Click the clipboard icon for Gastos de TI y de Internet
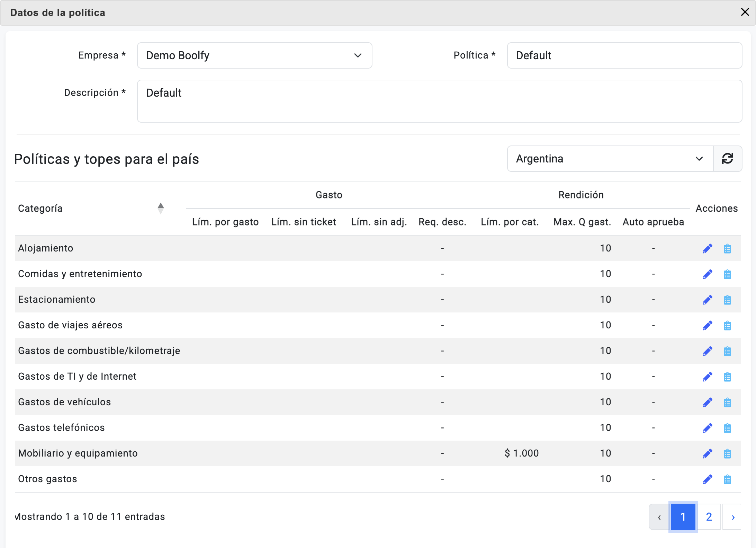The height and width of the screenshot is (548, 756). click(727, 377)
